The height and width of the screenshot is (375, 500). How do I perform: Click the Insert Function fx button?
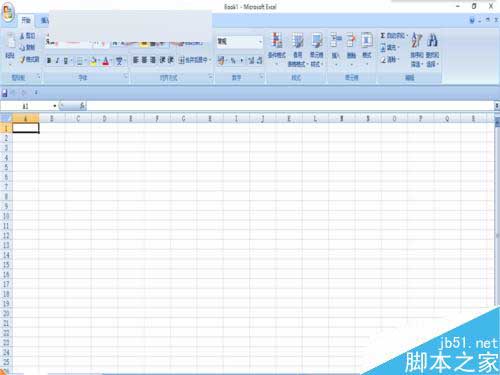(x=82, y=106)
